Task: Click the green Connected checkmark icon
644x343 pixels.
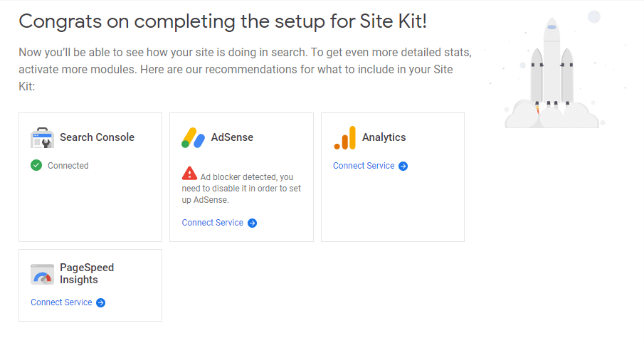Action: 36,166
